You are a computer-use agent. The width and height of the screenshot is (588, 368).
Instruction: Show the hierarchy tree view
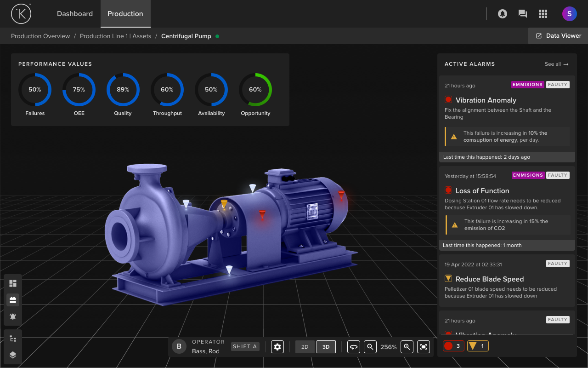tap(13, 339)
